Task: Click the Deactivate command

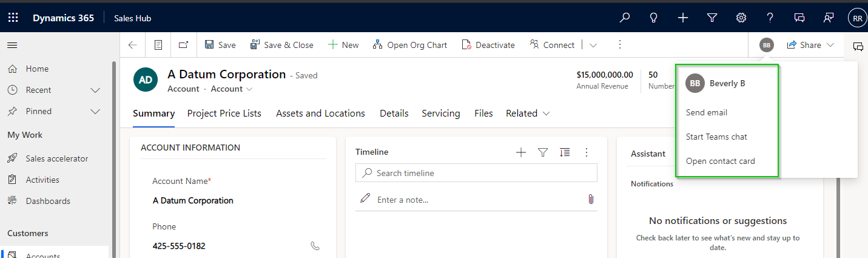Action: click(488, 45)
